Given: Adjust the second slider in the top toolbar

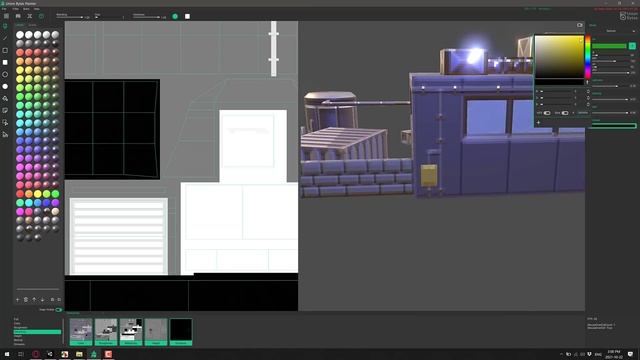Looking at the screenshot, I should (109, 17).
